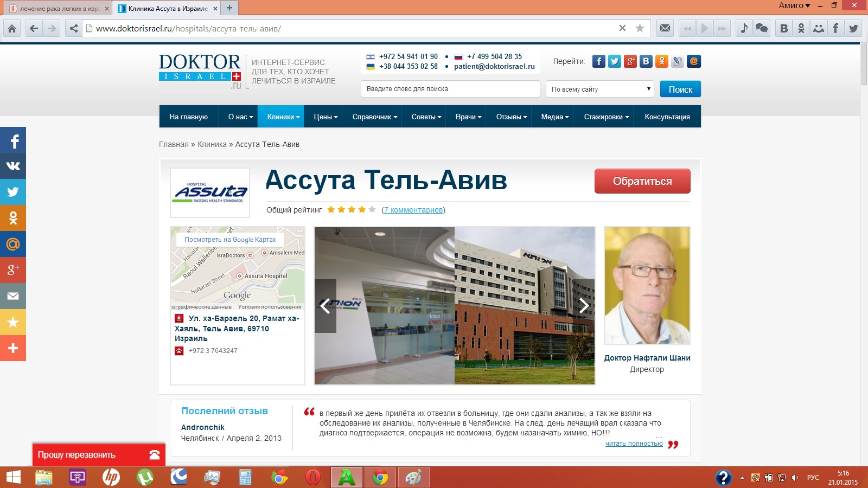The image size is (868, 488).
Task: Expand more share options plus in sidebar
Action: (13, 348)
